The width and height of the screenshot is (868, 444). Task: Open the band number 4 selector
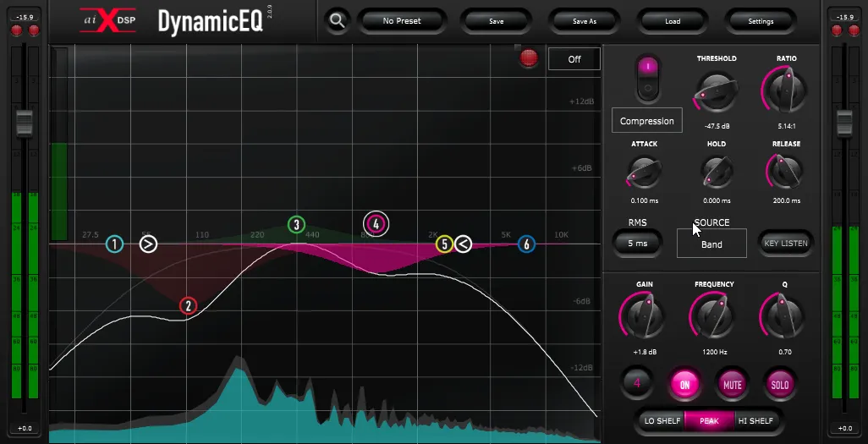tap(637, 383)
